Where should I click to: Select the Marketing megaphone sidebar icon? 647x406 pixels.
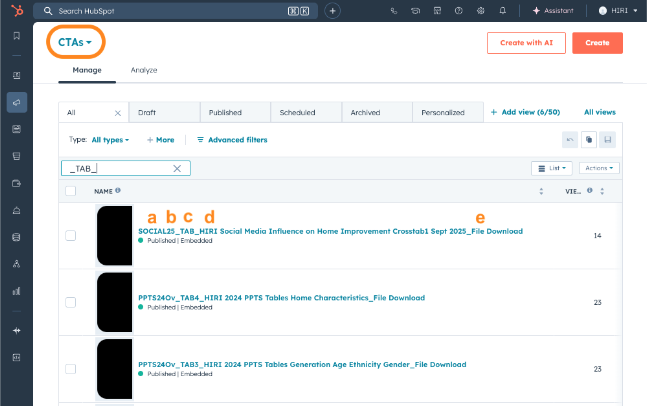(x=16, y=102)
